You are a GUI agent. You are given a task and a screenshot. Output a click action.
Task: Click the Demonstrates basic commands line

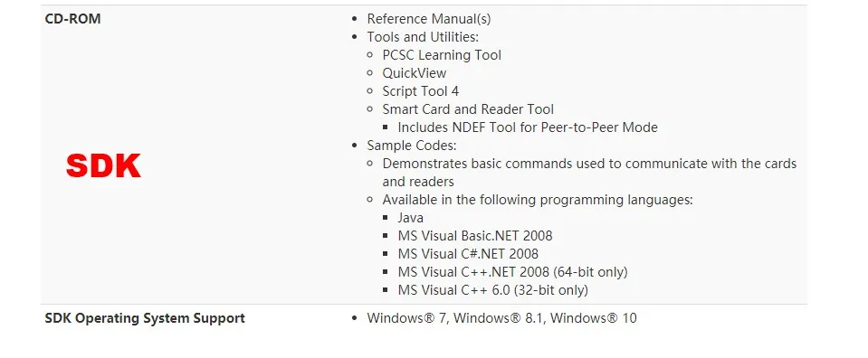589,164
